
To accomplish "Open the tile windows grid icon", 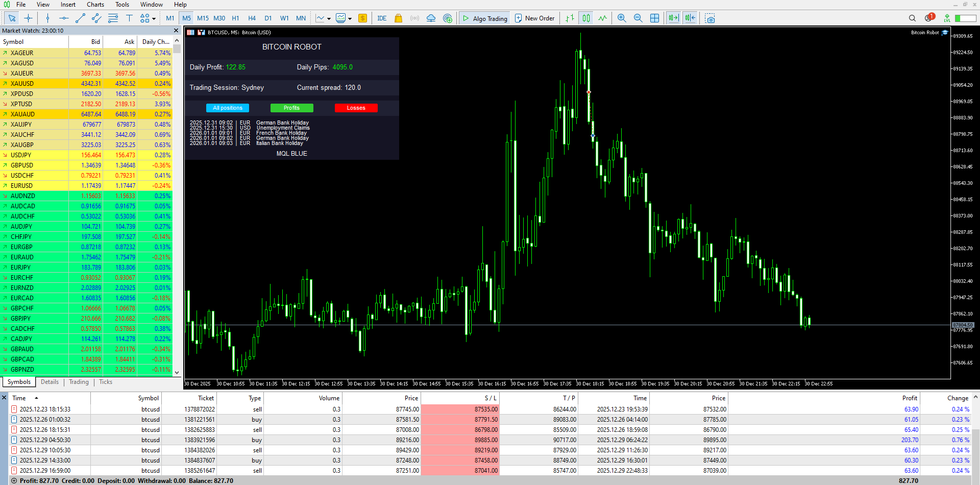I will click(x=655, y=18).
